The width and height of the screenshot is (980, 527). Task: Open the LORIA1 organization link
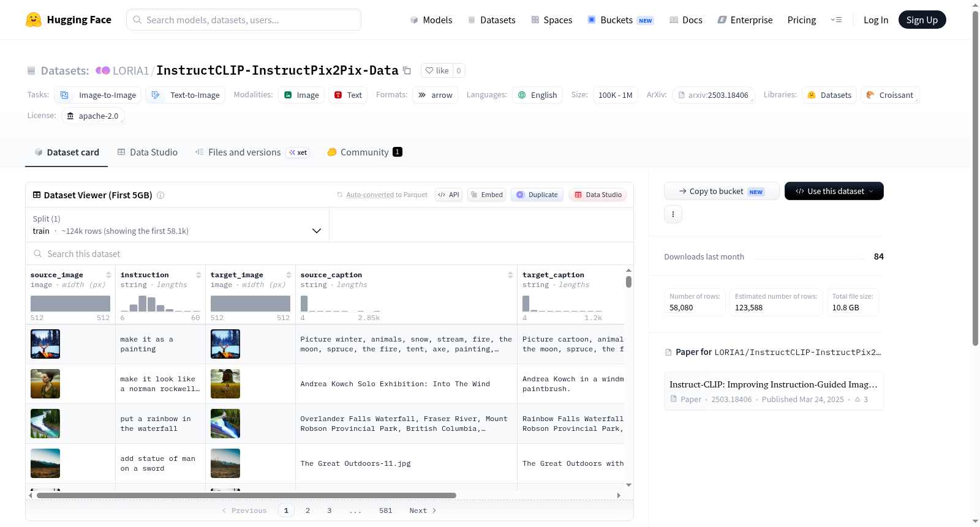click(130, 70)
